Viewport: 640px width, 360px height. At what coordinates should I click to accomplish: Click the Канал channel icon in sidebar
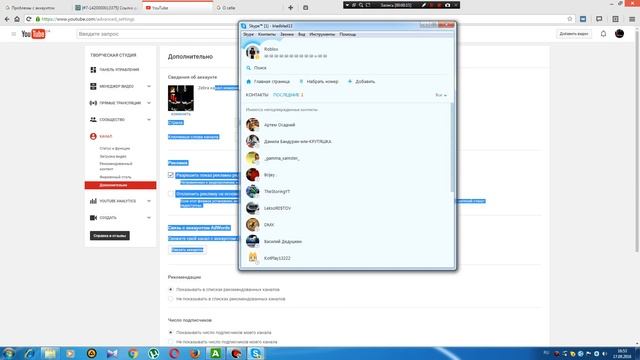[x=93, y=136]
